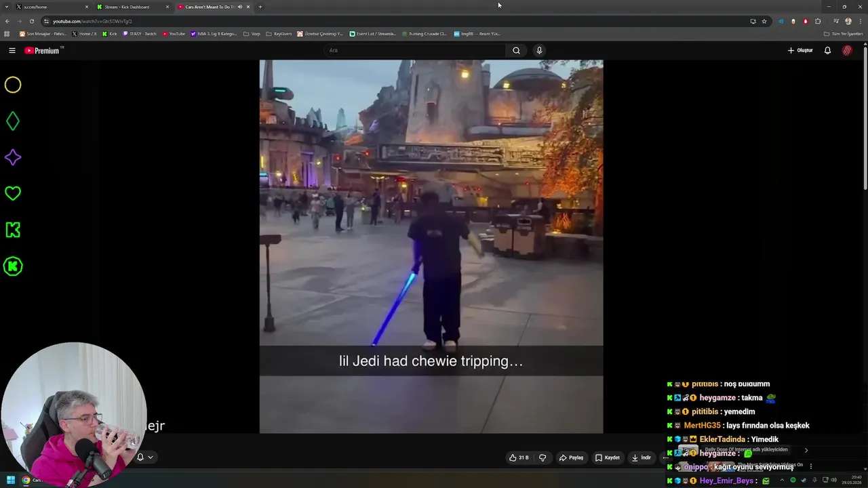Open the Extensions puzzle icon

click(818, 21)
